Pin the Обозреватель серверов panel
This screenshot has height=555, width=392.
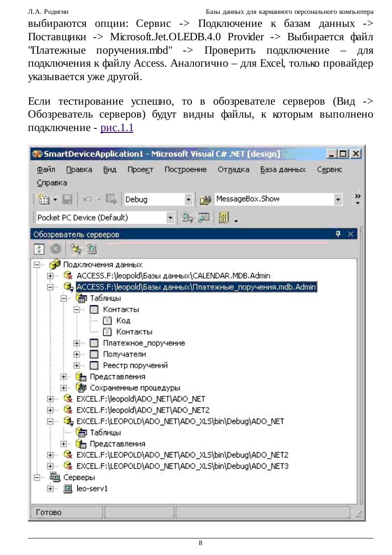point(338,234)
